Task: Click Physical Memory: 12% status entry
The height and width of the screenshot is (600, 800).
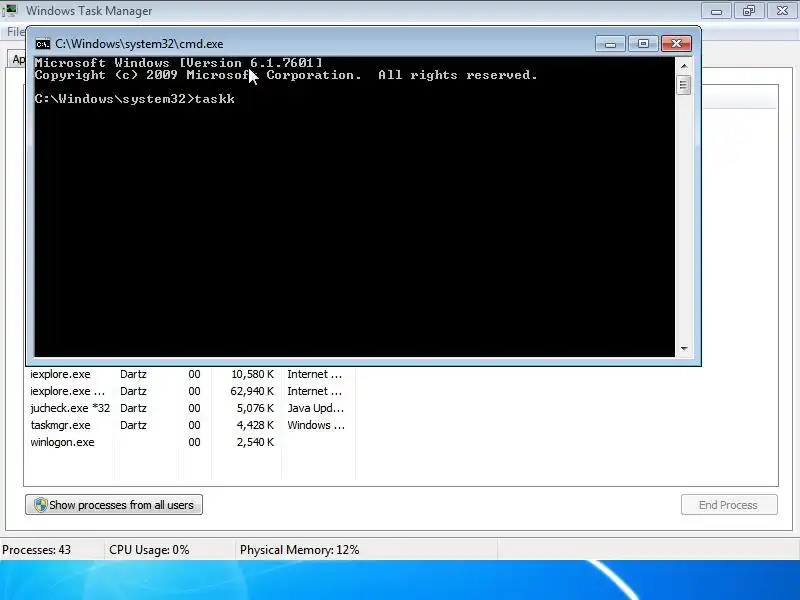Action: coord(299,550)
